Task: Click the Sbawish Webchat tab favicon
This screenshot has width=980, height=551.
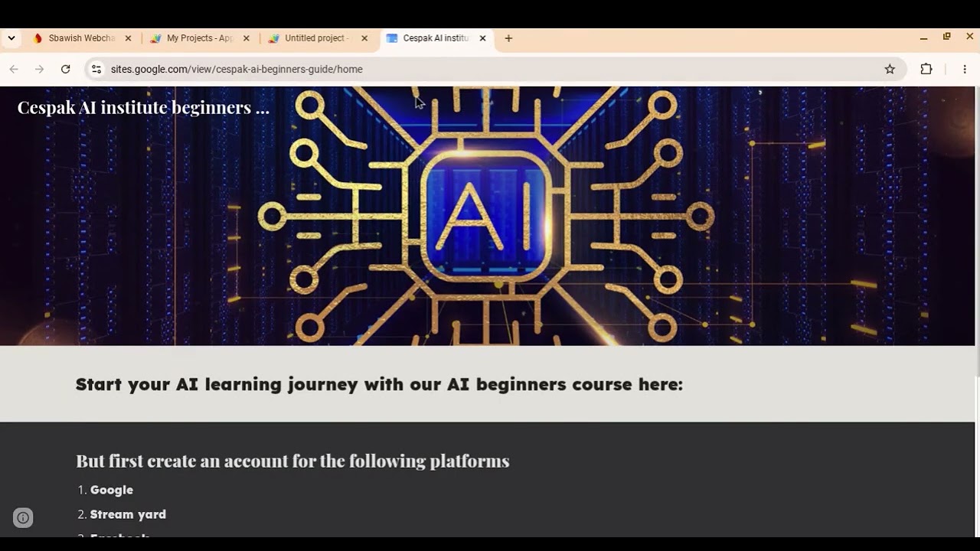Action: click(38, 38)
